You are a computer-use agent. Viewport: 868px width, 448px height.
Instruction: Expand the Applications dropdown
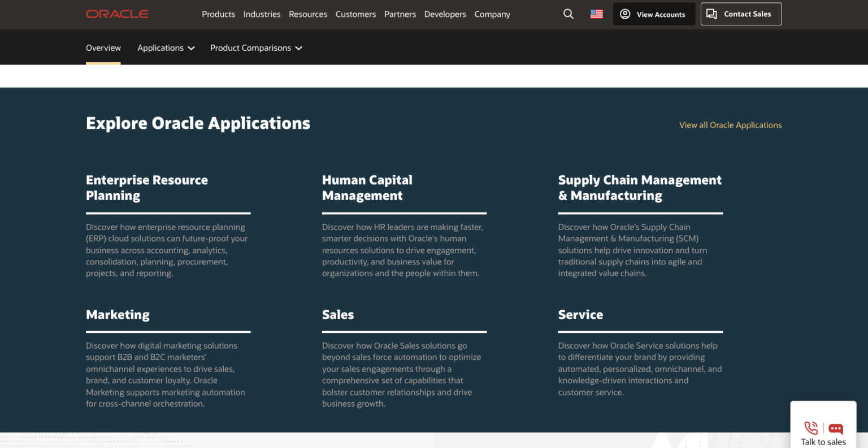(166, 48)
